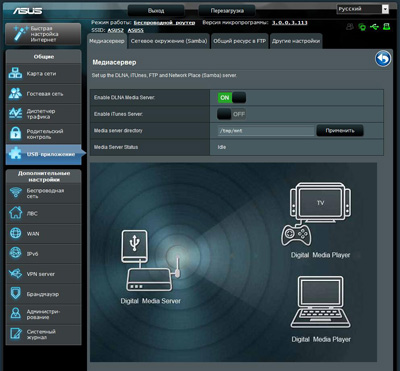The height and width of the screenshot is (371, 400).
Task: Open Беспроводной роутер operation mode link
Action: (x=164, y=23)
